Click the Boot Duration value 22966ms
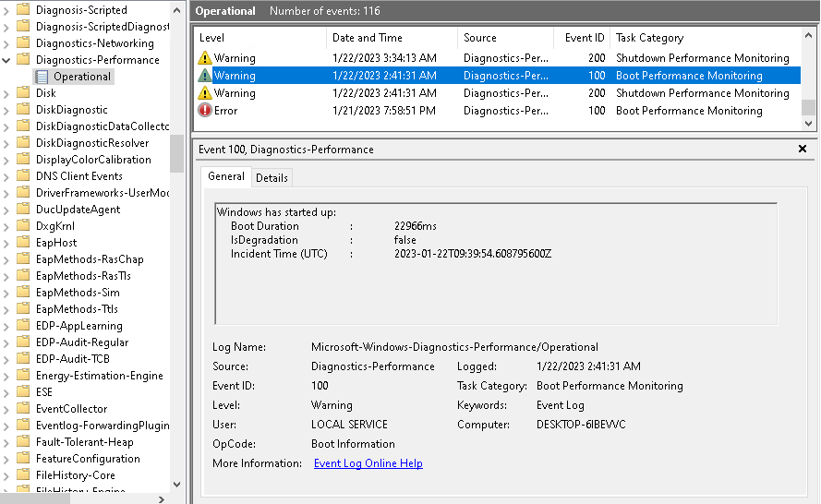The image size is (821, 504). [x=416, y=226]
